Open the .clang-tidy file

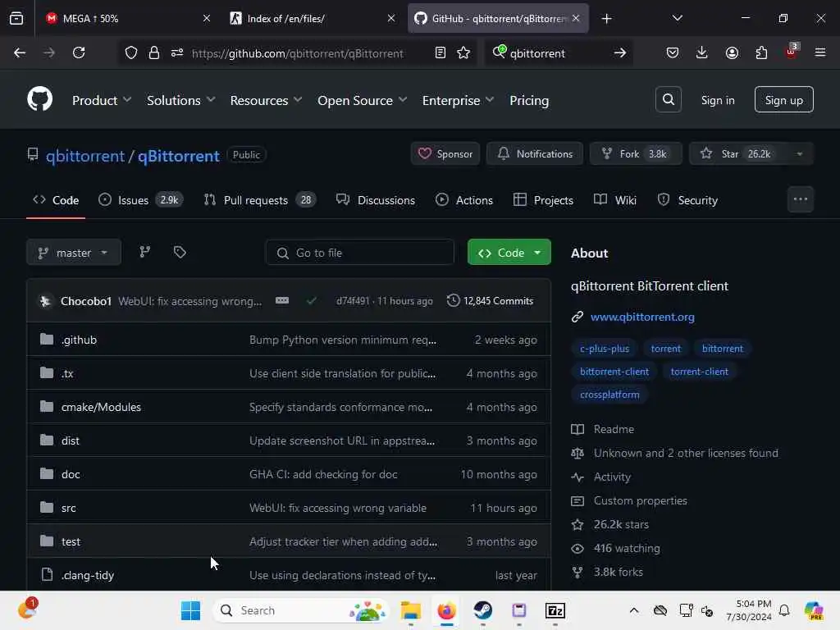(87, 575)
